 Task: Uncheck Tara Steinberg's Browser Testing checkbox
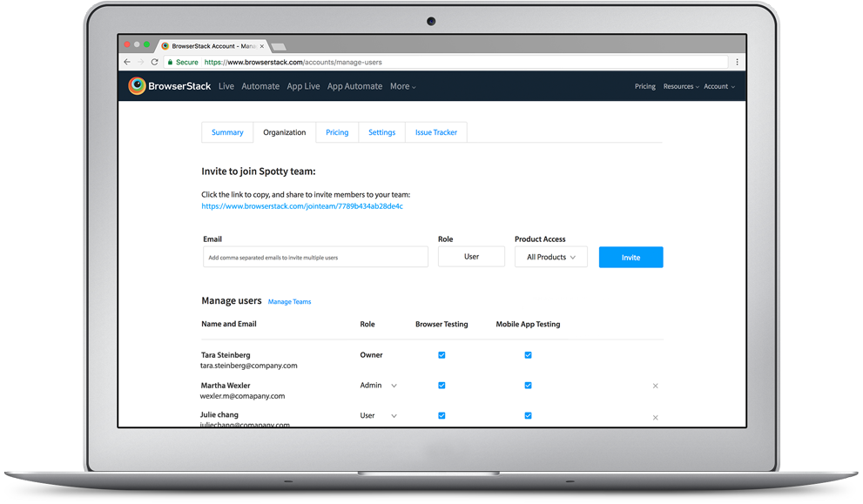click(442, 354)
